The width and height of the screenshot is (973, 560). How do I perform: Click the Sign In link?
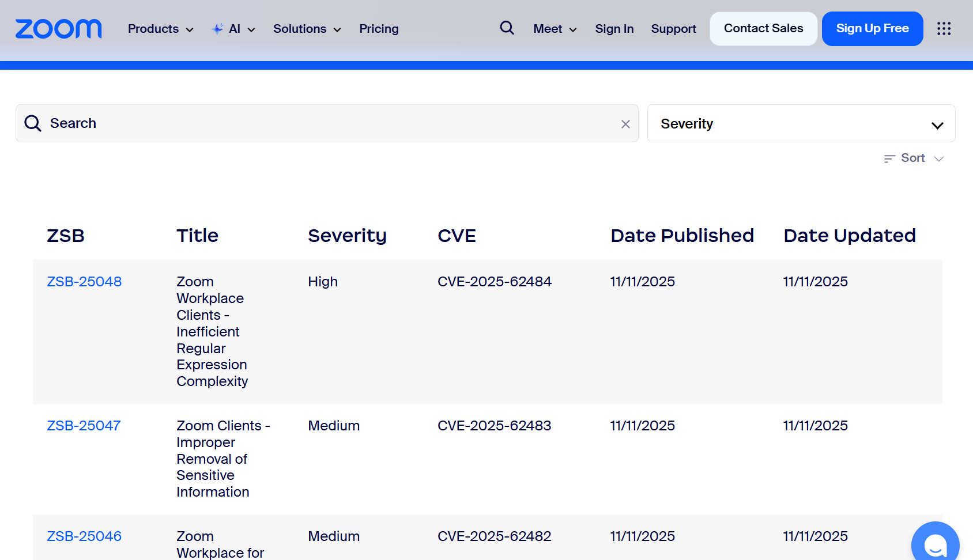(x=614, y=29)
